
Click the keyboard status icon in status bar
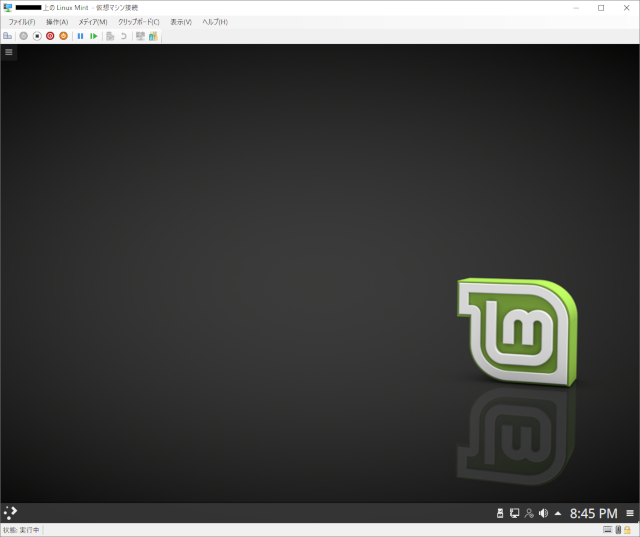607,530
